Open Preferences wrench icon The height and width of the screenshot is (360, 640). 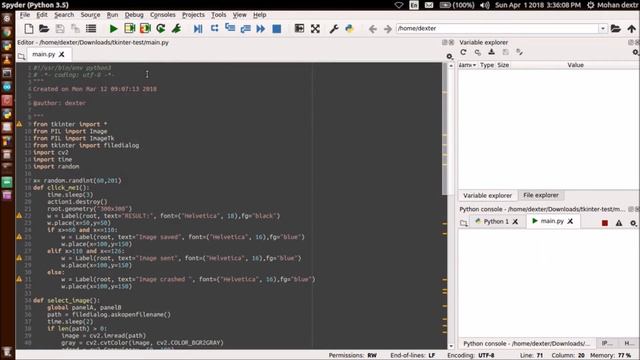pos(334,29)
